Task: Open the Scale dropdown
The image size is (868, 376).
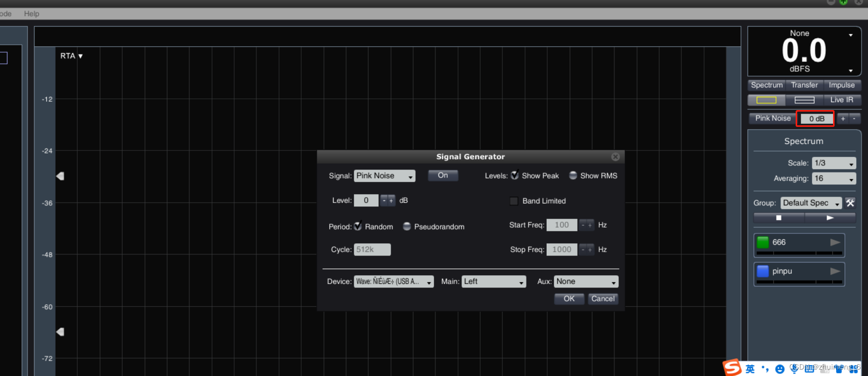Action: coord(834,163)
